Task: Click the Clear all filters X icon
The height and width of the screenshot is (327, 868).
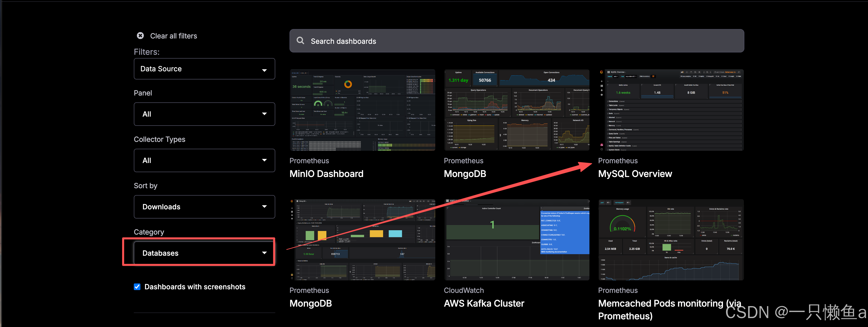Action: pos(140,36)
